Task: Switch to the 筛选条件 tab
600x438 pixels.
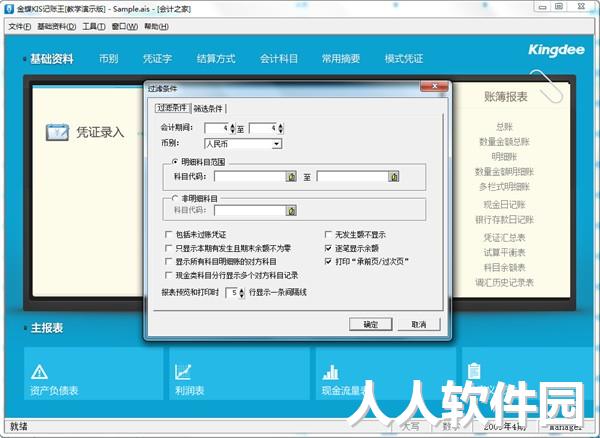Action: pyautogui.click(x=208, y=109)
